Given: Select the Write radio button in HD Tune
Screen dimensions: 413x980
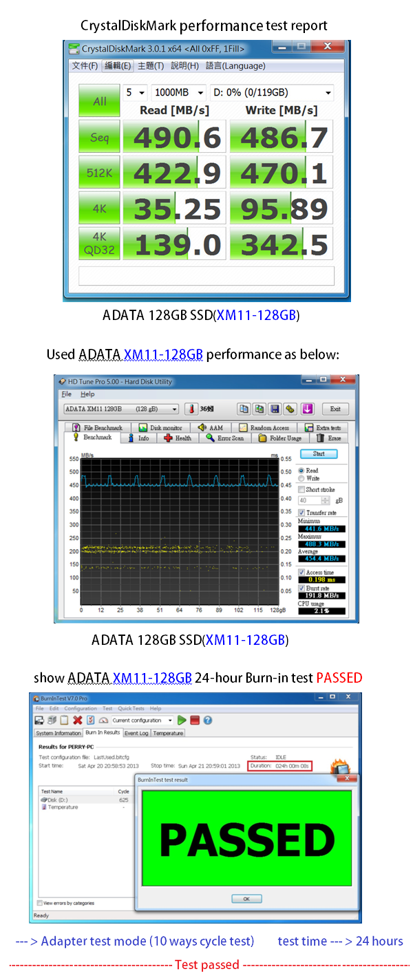Looking at the screenshot, I should (301, 478).
